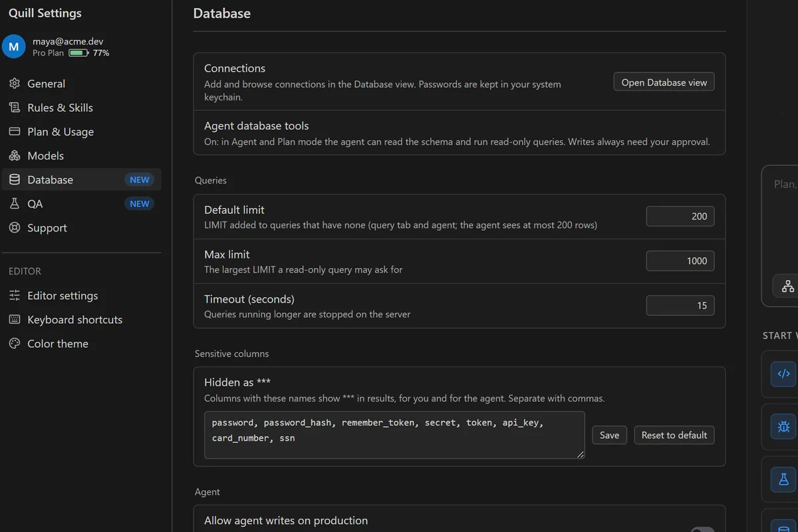Screen dimensions: 798x532
Task: Click the EDITOR sidebar group heading
Action: point(25,271)
